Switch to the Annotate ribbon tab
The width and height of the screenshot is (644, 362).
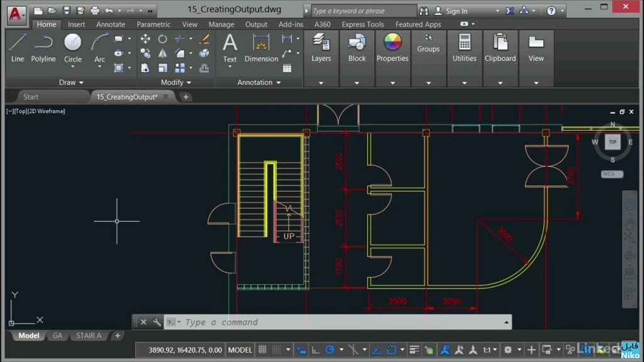click(111, 25)
